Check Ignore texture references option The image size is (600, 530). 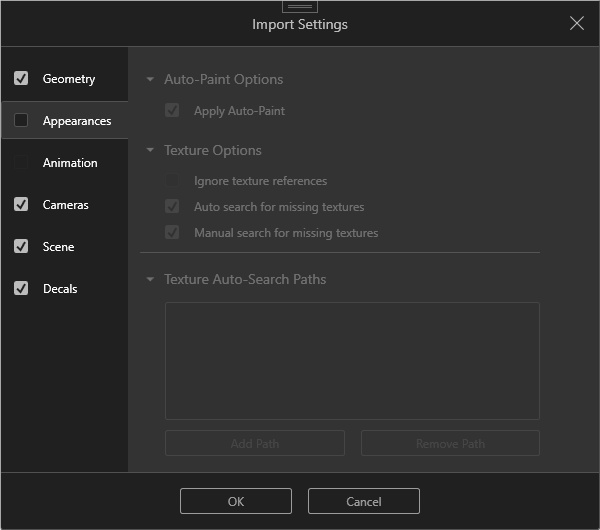[x=173, y=181]
